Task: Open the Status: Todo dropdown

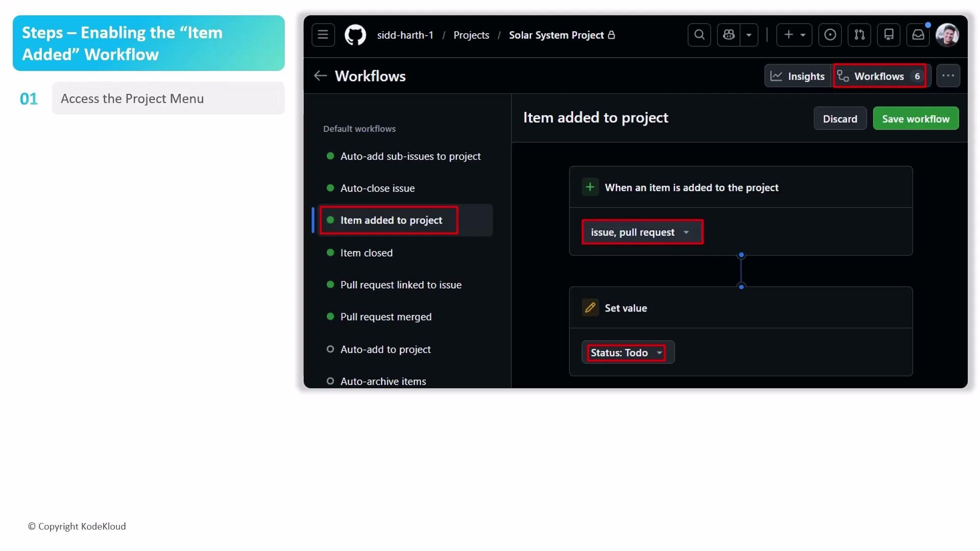Action: point(628,353)
